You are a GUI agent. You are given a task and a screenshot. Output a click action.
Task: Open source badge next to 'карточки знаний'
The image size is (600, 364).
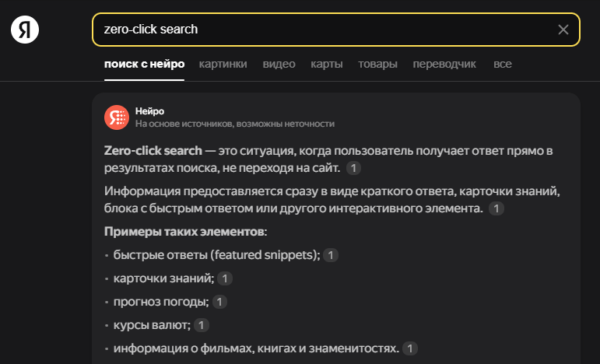[225, 278]
